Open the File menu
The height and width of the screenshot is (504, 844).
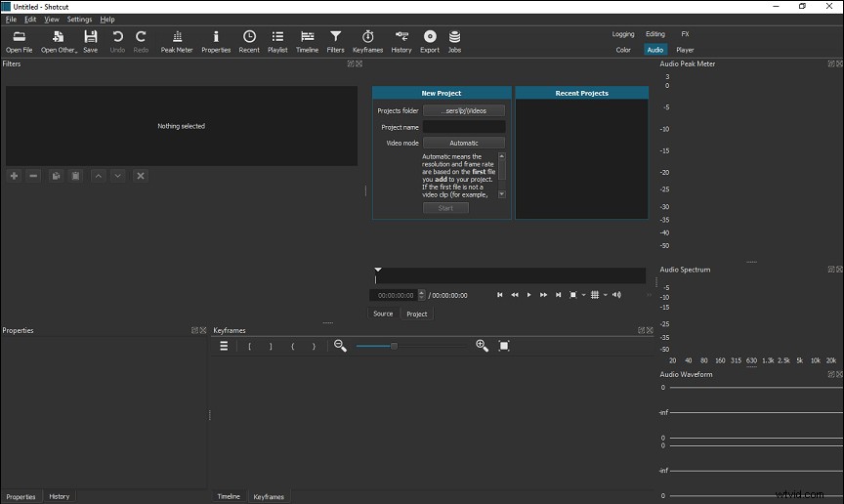coord(11,19)
